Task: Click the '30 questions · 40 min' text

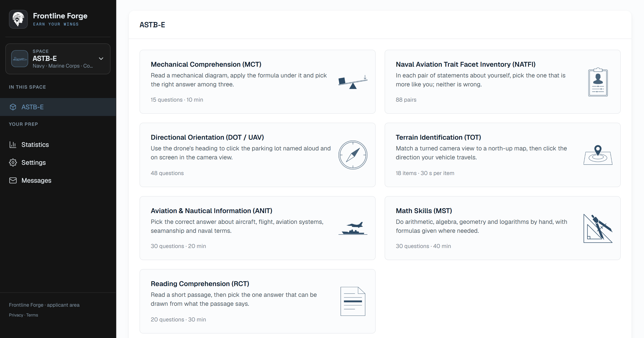Action: [423, 246]
